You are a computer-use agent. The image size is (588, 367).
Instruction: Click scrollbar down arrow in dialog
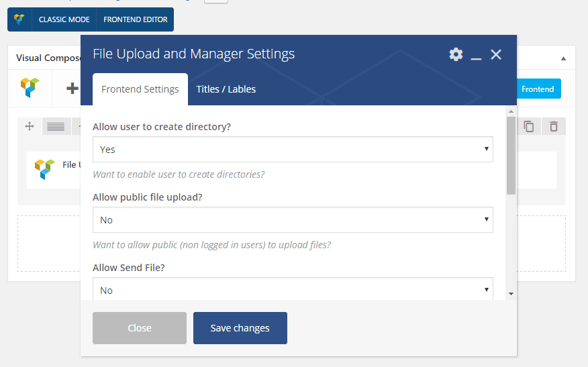[x=511, y=294]
